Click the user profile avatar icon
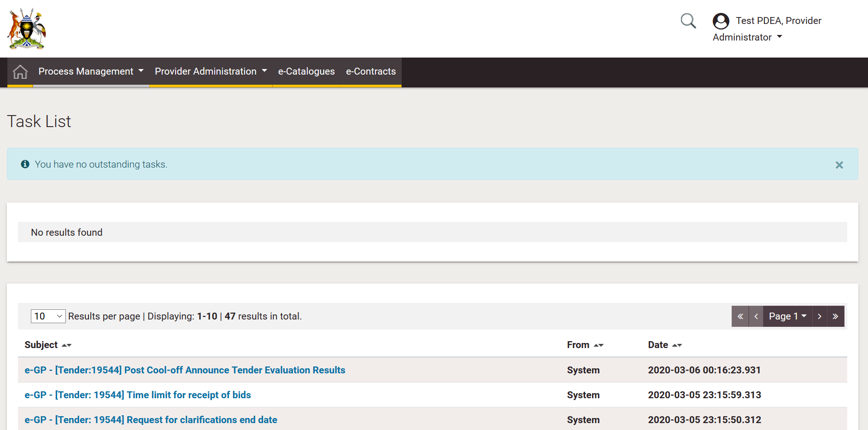Screen dimensions: 868x430 (721, 21)
